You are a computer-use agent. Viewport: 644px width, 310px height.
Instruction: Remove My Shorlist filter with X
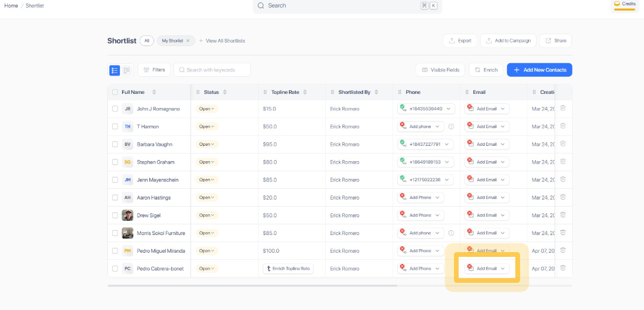188,41
